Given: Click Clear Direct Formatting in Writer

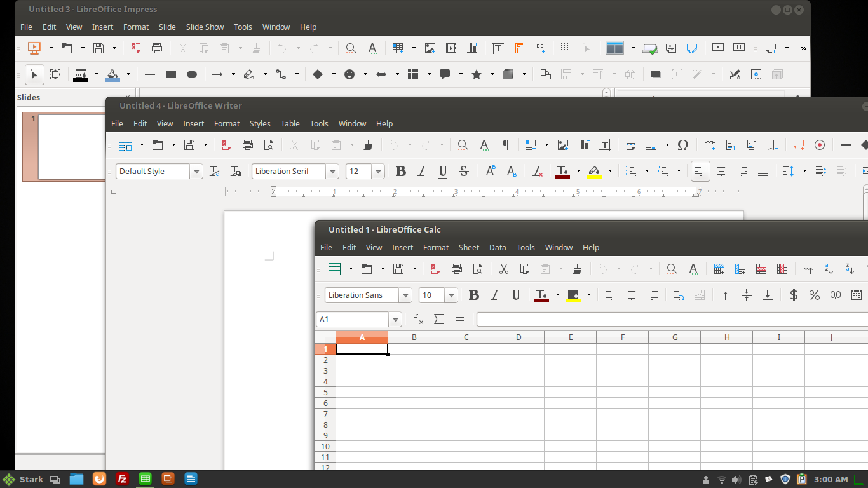Looking at the screenshot, I should tap(538, 171).
